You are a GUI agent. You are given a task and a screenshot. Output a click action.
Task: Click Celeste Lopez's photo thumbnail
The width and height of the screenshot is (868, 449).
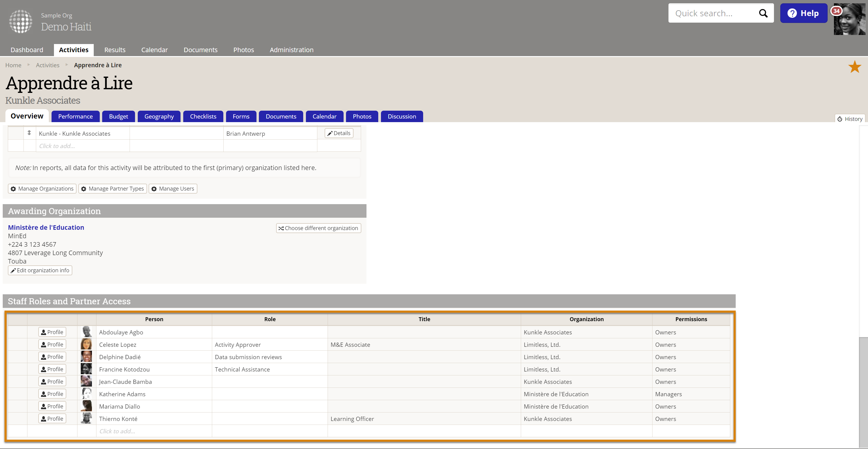[86, 344]
